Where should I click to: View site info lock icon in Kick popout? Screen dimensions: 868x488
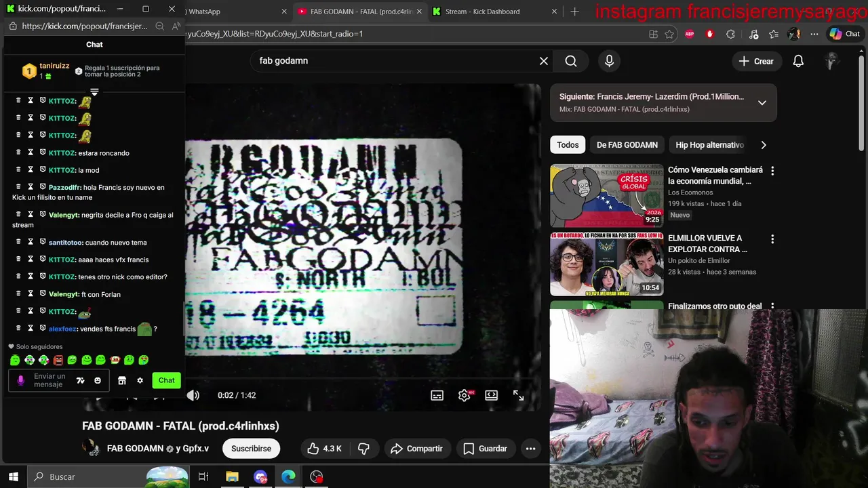(13, 26)
